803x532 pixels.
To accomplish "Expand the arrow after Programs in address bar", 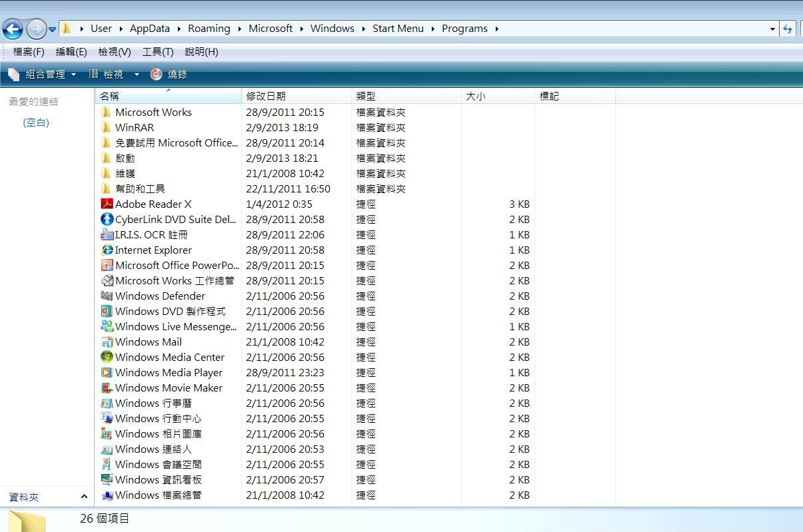I will pos(496,29).
